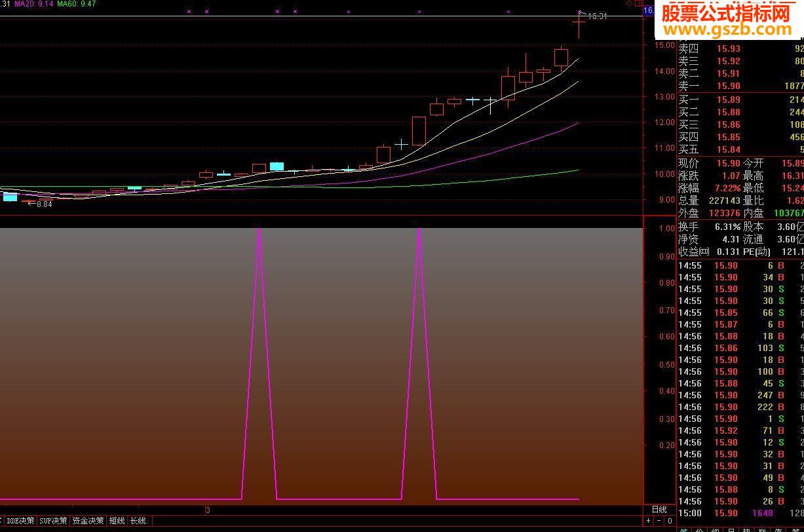Click the 量比 ratio field
804x532 pixels.
pyautogui.click(x=794, y=200)
